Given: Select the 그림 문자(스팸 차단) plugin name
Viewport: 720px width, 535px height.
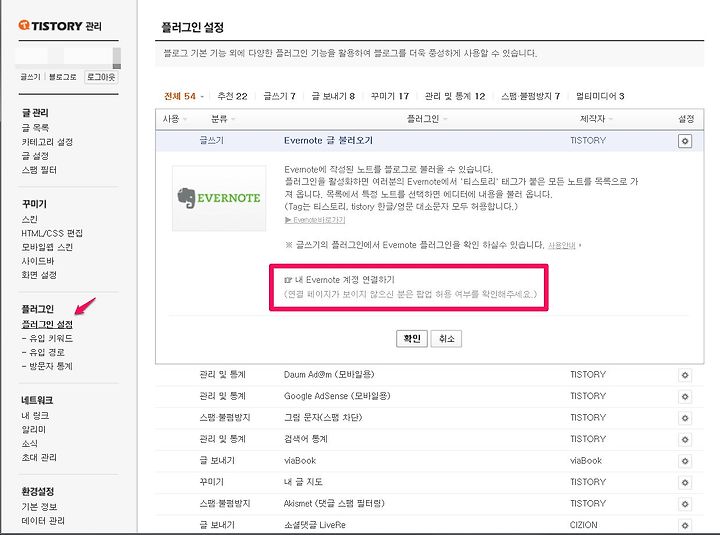Looking at the screenshot, I should coord(323,417).
